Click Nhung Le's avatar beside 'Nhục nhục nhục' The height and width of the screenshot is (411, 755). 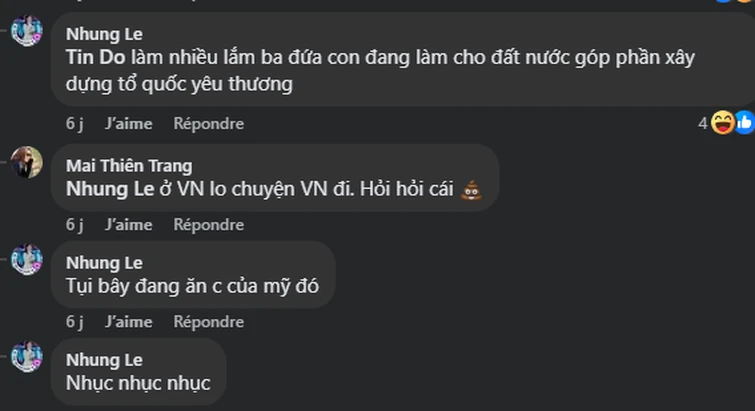(x=27, y=357)
